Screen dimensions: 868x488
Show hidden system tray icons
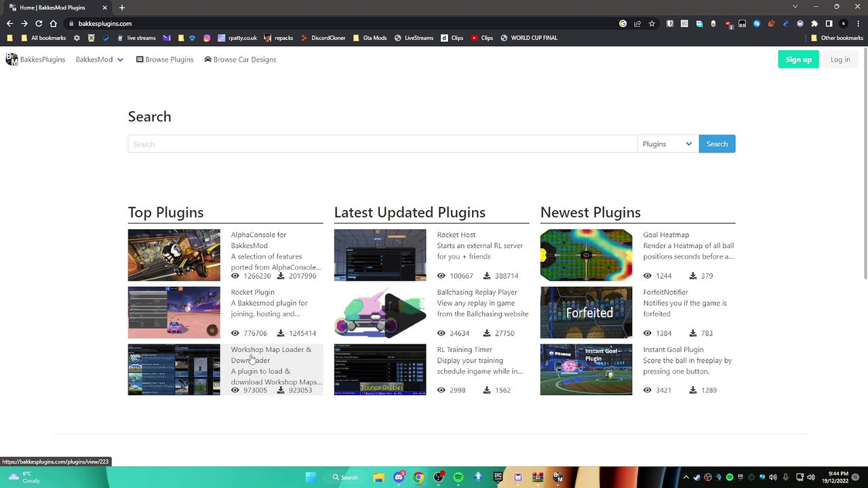[686, 477]
